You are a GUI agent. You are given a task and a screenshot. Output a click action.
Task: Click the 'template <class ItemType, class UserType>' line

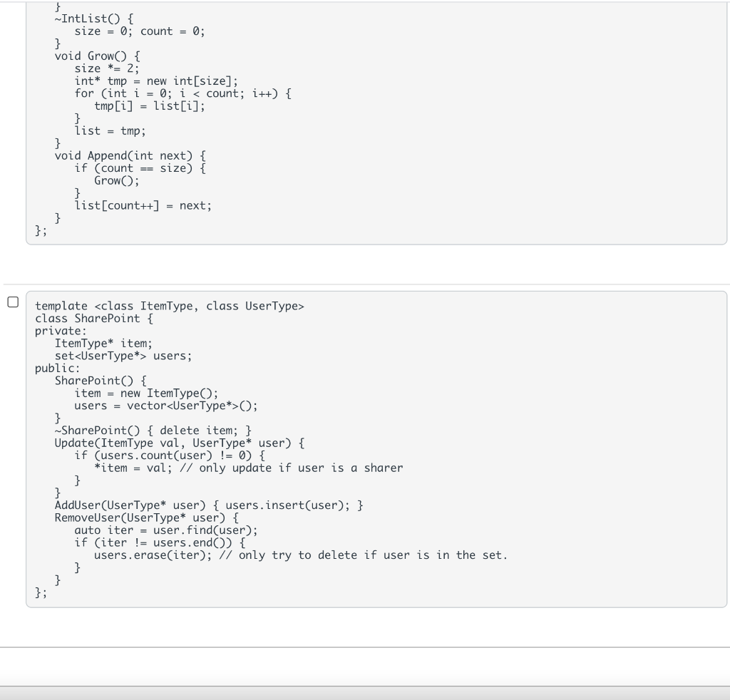(170, 307)
